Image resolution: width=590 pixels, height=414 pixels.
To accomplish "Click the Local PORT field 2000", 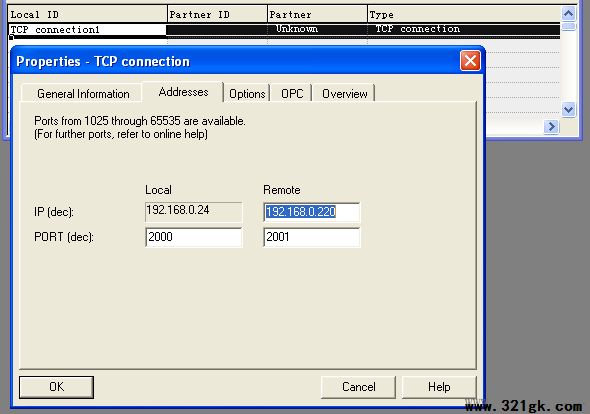I will coord(194,237).
